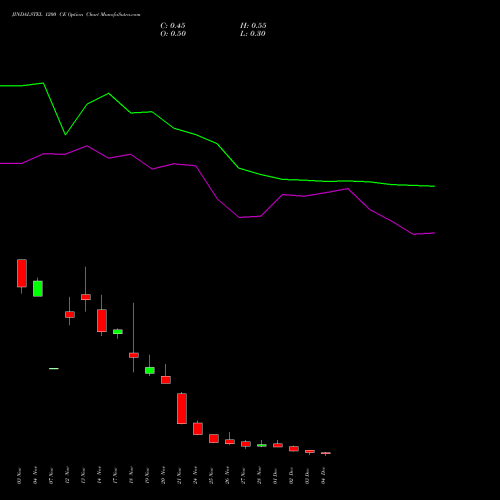Select the red candle for 03 Nov
Screen dimensions: 500x500
point(22,273)
